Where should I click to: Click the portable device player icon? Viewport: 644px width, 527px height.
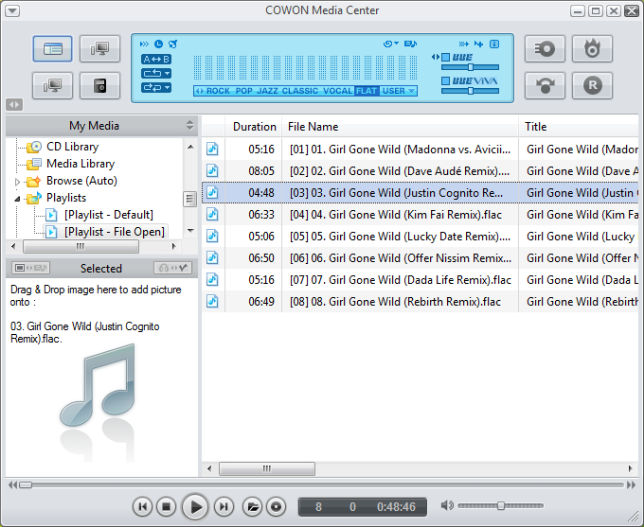coord(100,85)
